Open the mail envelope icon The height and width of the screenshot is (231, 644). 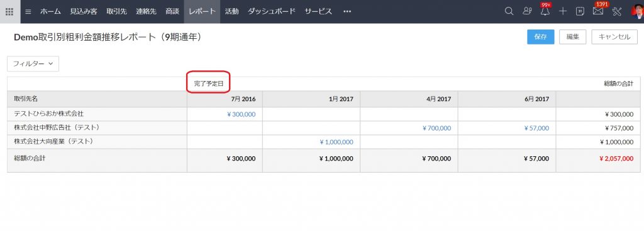pyautogui.click(x=598, y=11)
